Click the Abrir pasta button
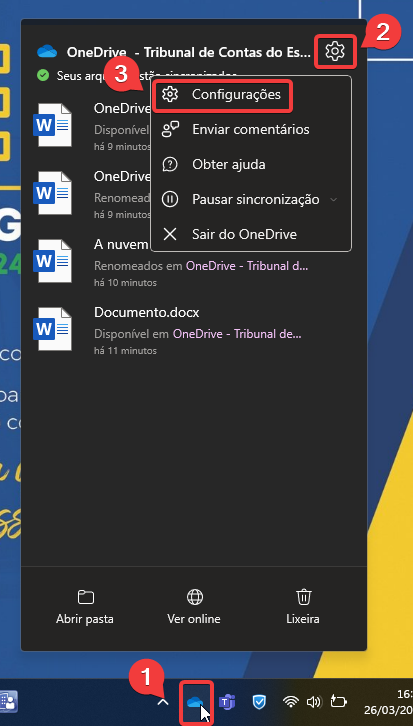The height and width of the screenshot is (726, 413). 85,607
